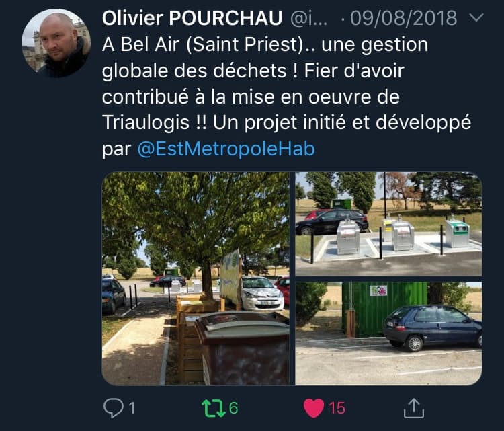Unlike the tweet via red heart
Screen dimensions: 504x431
click(x=314, y=408)
